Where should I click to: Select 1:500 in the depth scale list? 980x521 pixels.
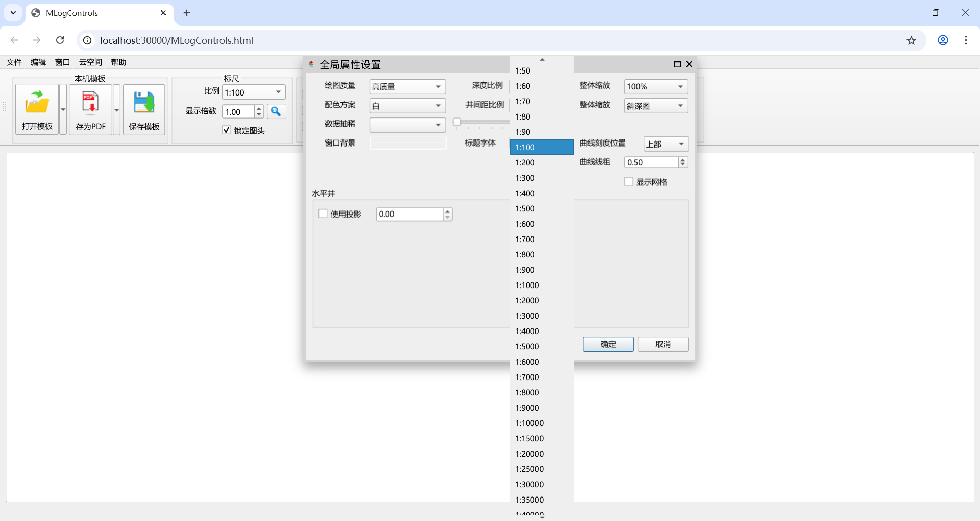525,208
